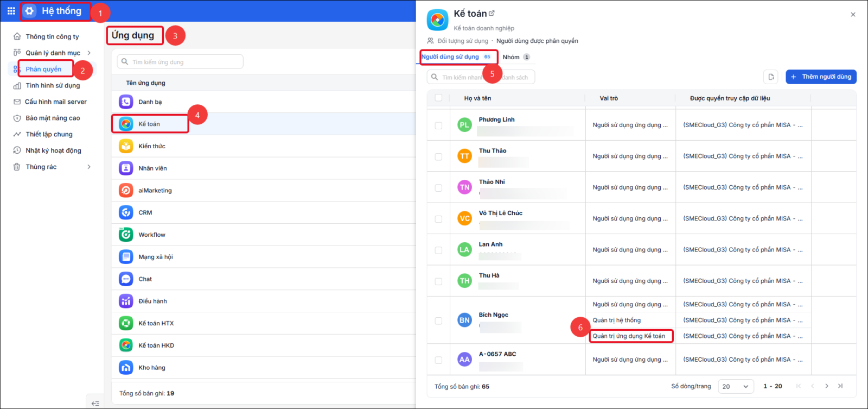Focus the Tìm kiếm ứng dụng search field

pyautogui.click(x=180, y=62)
